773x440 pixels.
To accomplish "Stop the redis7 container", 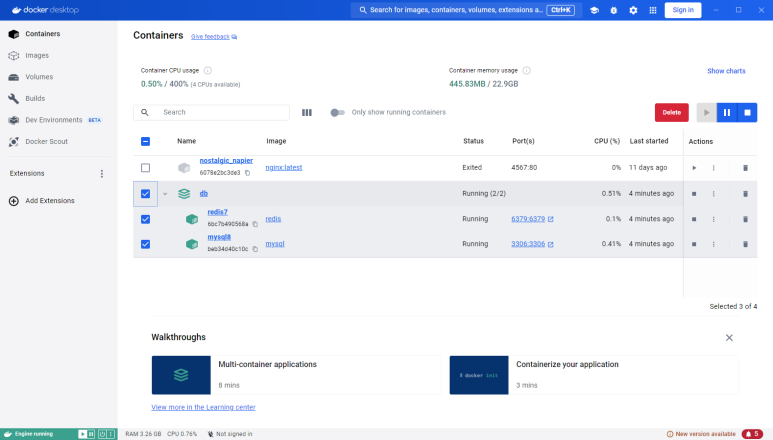I will point(694,219).
